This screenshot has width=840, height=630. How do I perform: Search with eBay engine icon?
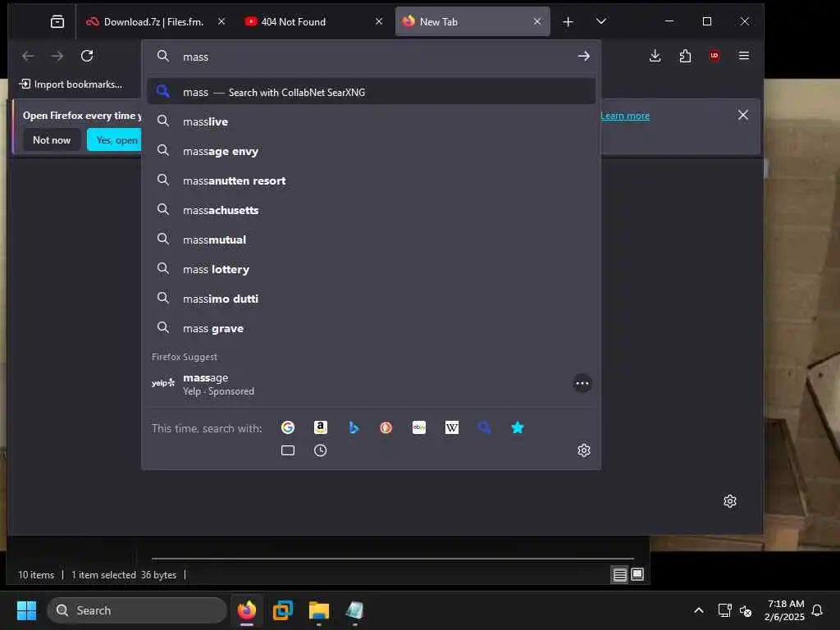pos(419,427)
